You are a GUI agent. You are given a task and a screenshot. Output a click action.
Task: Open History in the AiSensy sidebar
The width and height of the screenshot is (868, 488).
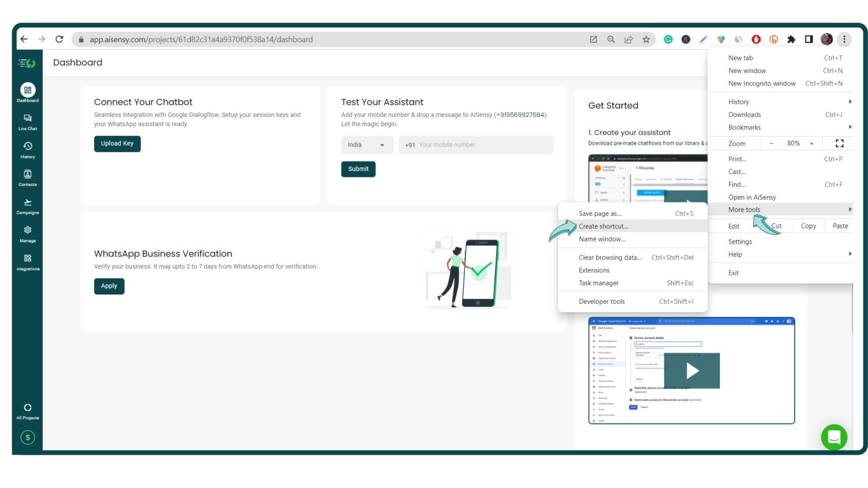[27, 150]
